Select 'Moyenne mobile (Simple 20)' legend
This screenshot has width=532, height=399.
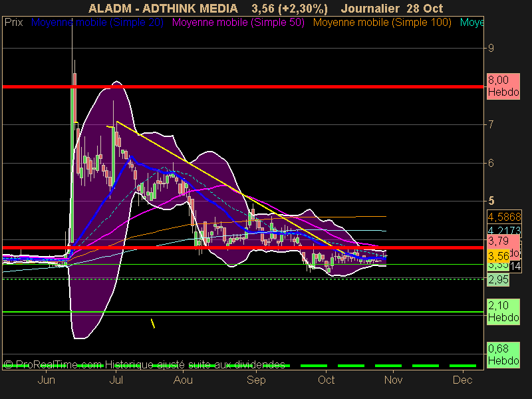[x=97, y=23]
